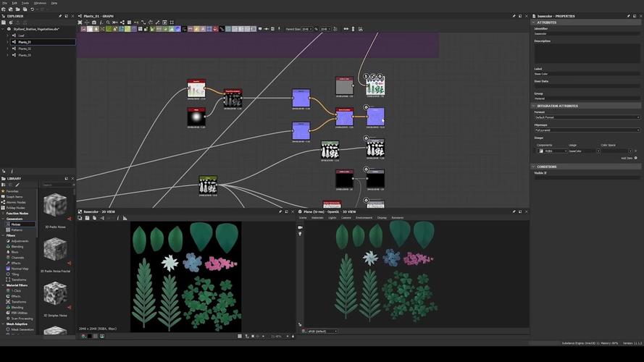Collapse the Material Filters category in Library
Image resolution: width=644 pixels, height=362 pixels.
coord(3,285)
